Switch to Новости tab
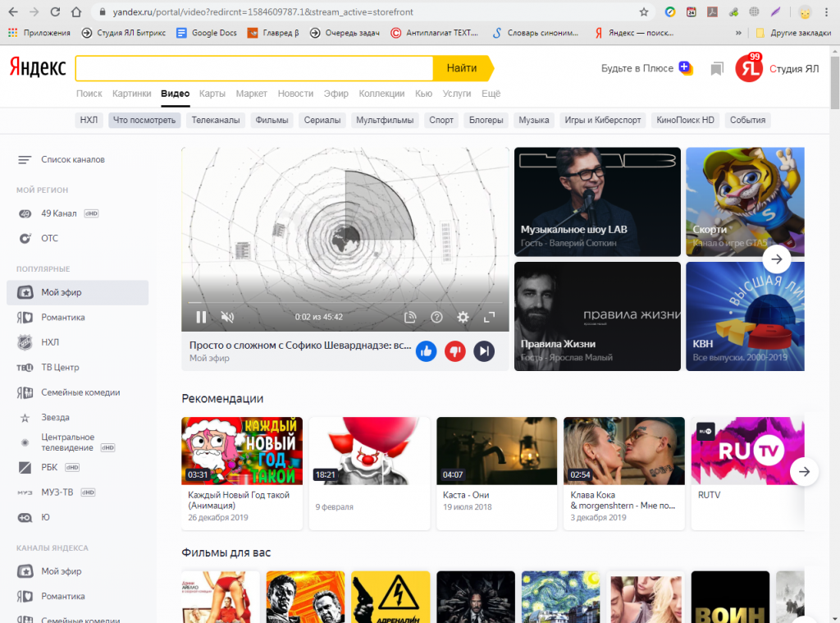840x623 pixels. click(295, 94)
